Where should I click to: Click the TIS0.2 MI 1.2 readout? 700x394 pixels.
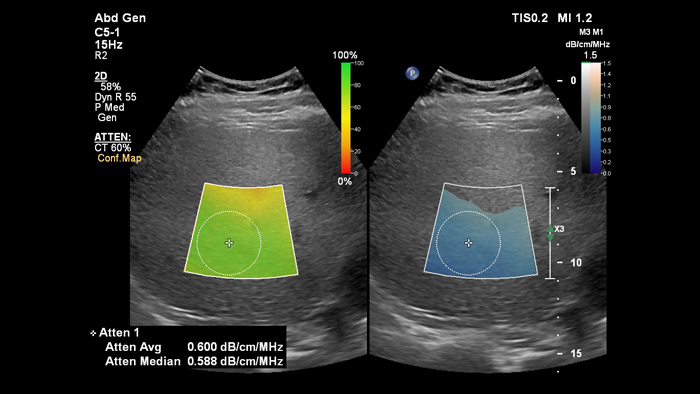pyautogui.click(x=552, y=18)
